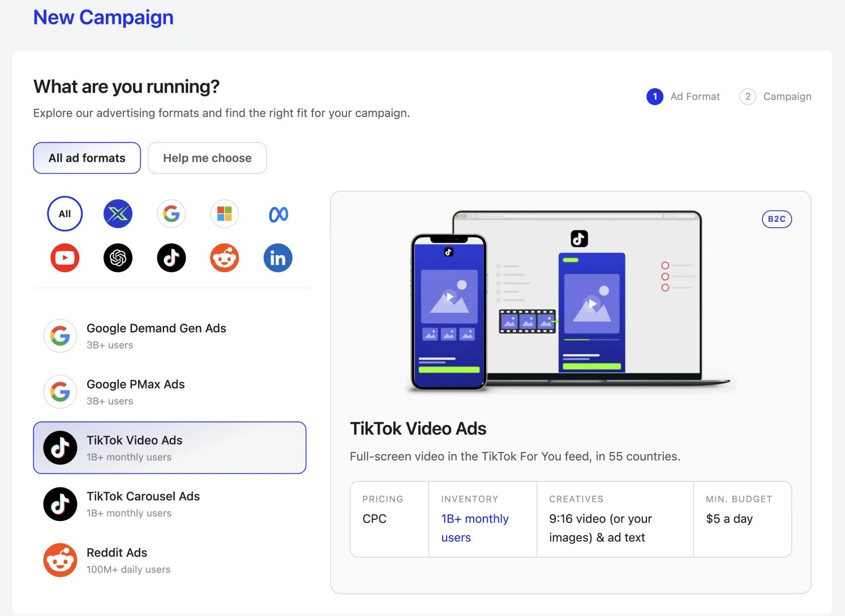Screen dimensions: 845x616
Task: Filter by Meta platform icon
Action: pyautogui.click(x=278, y=214)
